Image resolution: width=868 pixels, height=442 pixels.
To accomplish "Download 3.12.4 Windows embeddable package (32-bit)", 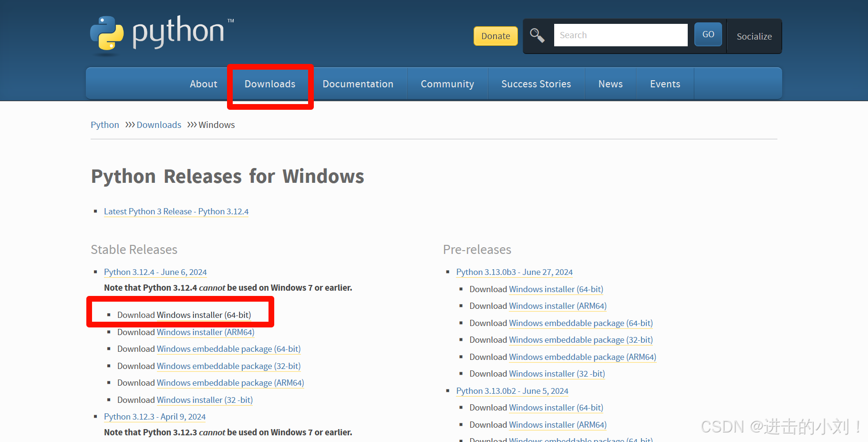I will click(228, 366).
